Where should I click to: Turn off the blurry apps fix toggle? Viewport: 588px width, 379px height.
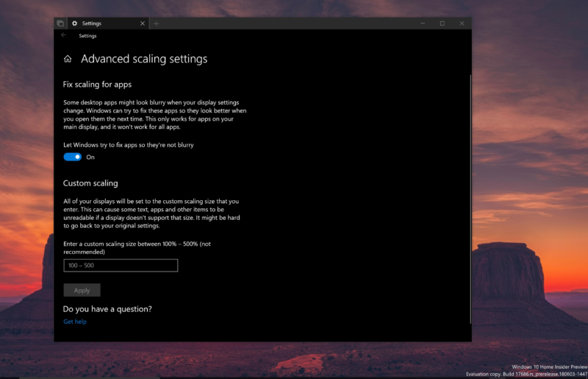[x=72, y=157]
